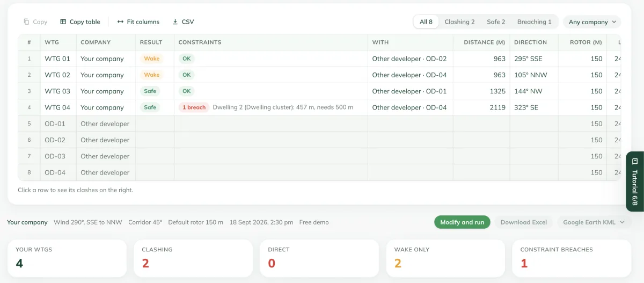Click the 1325 distance value
This screenshot has width=644, height=283.
[497, 91]
